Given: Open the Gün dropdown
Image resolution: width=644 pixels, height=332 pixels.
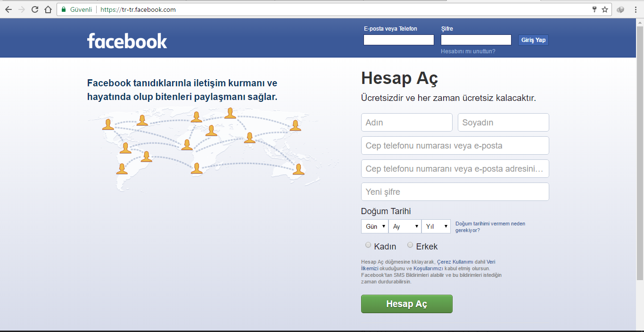Looking at the screenshot, I should [374, 226].
